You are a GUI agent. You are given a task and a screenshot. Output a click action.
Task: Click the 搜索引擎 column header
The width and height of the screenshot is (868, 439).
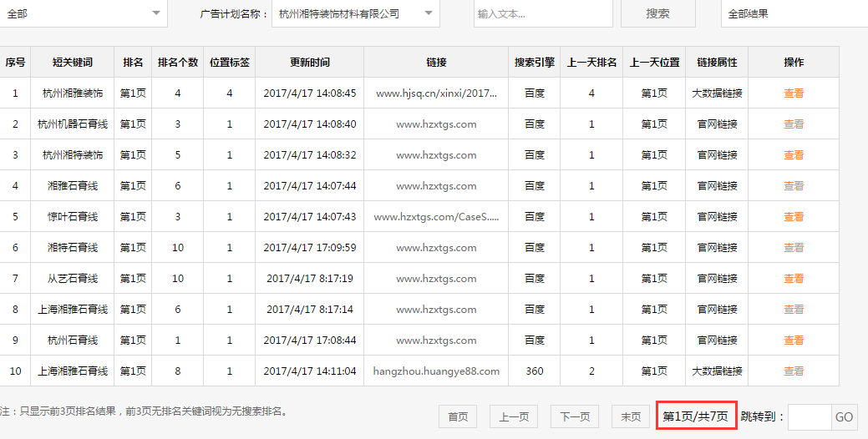click(534, 63)
